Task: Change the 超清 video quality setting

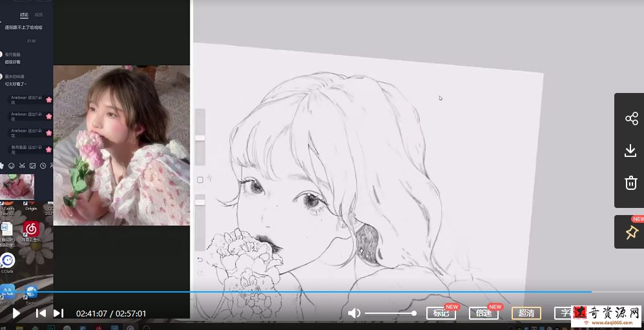Action: (x=526, y=313)
